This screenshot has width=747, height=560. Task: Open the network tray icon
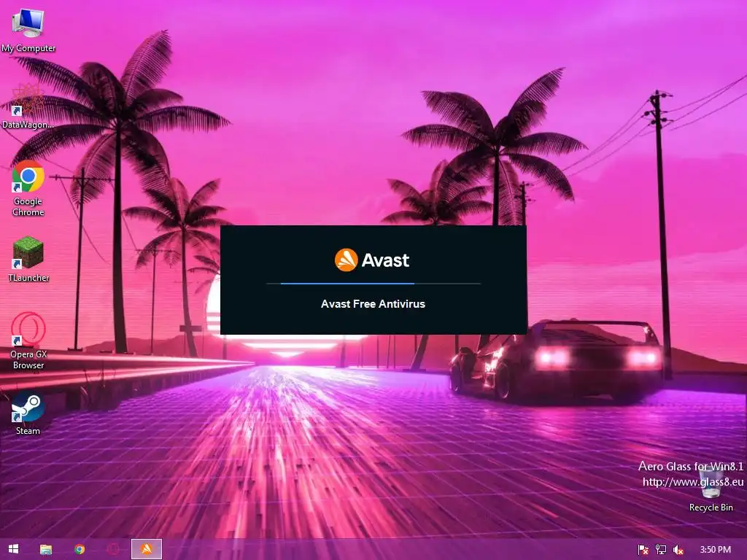(x=661, y=550)
